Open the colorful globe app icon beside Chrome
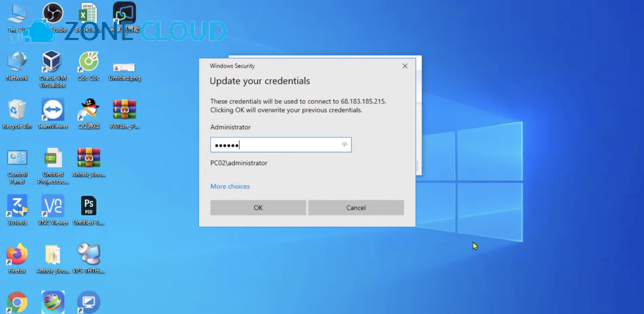Image resolution: width=644 pixels, height=314 pixels. point(53,302)
